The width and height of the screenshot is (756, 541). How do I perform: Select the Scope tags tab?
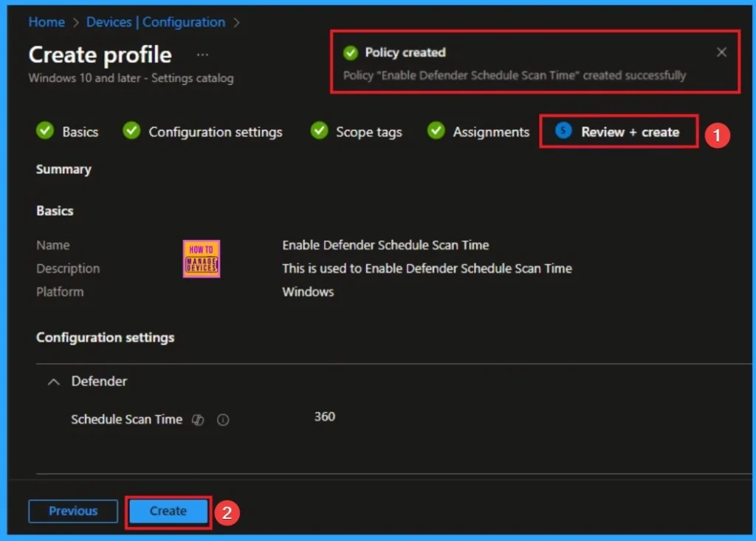[x=368, y=131]
